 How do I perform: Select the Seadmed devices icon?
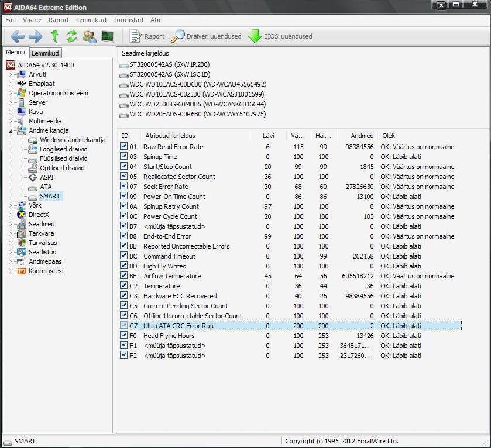[x=21, y=224]
